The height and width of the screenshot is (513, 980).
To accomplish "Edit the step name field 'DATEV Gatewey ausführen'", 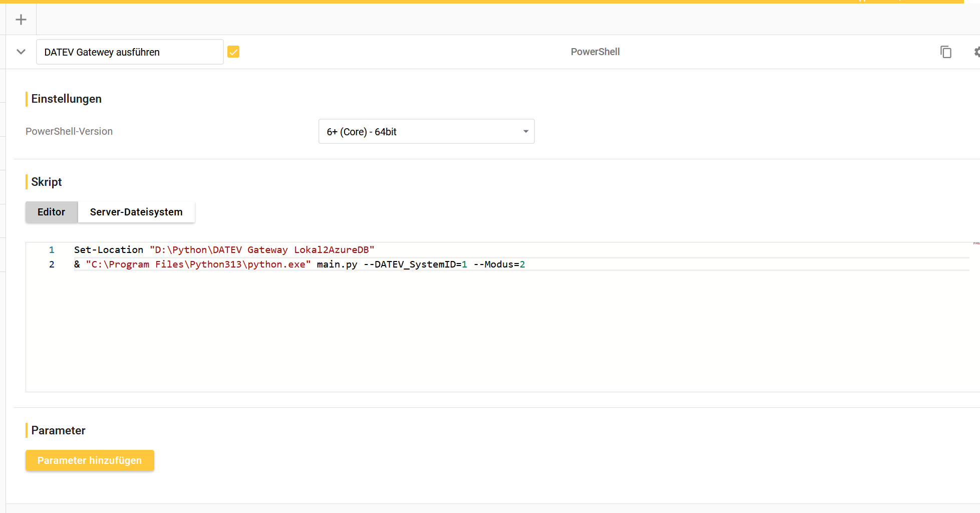I will point(130,52).
